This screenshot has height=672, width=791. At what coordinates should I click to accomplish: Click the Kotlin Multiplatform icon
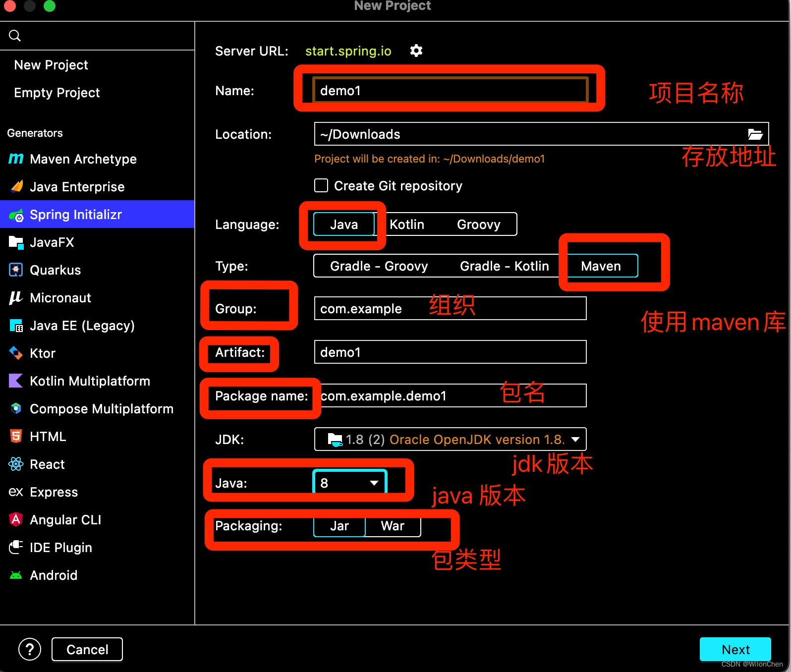[16, 381]
